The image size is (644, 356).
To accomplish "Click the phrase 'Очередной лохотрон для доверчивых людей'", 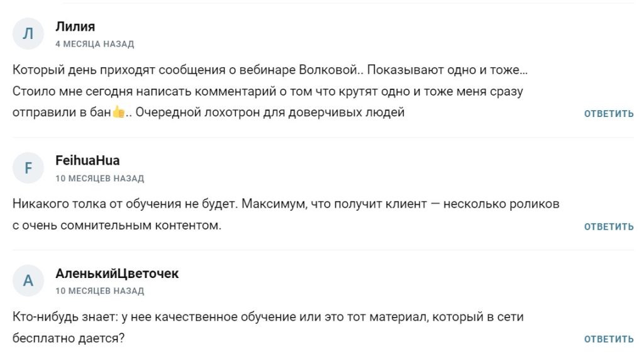I will [270, 112].
